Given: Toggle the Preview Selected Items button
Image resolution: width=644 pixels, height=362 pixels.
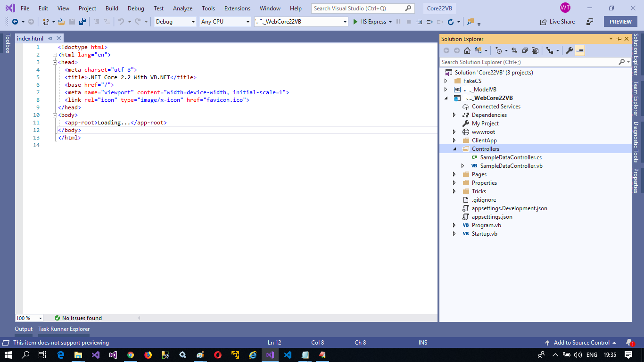Looking at the screenshot, I should coord(580,50).
